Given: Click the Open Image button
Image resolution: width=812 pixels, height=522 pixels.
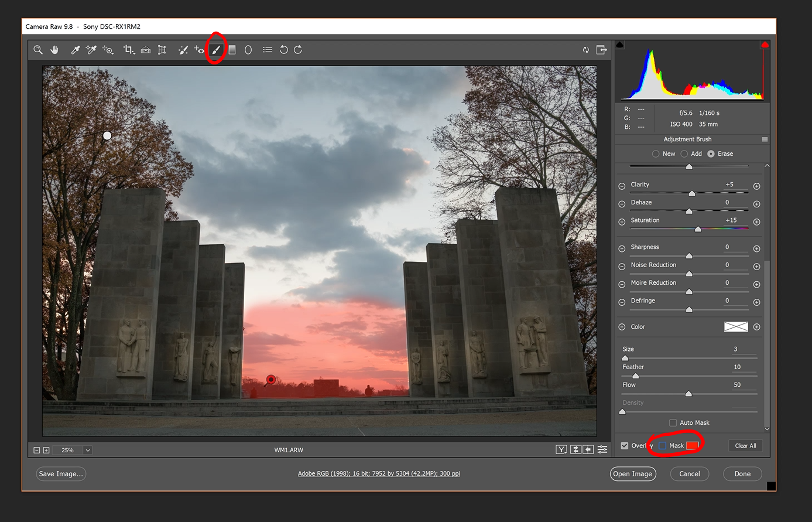Looking at the screenshot, I should point(632,473).
